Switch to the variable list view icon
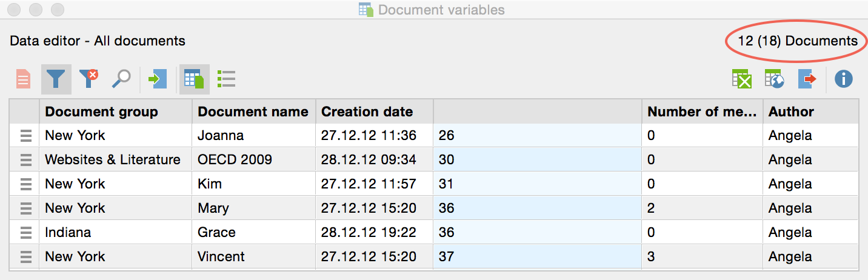Screen dimensions: 868x280 coord(226,79)
